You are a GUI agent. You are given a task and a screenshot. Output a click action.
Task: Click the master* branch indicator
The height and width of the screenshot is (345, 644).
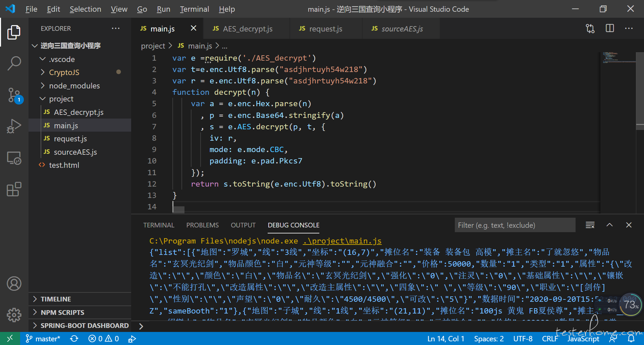pyautogui.click(x=43, y=339)
